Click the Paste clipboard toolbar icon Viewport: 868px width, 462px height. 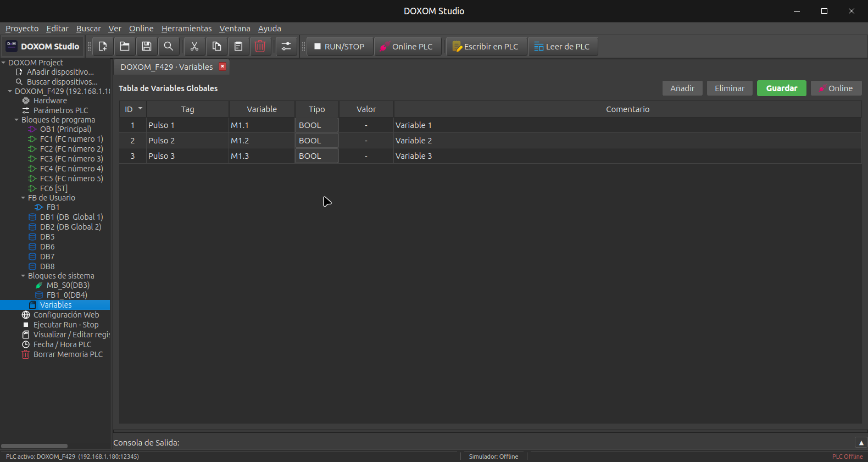pyautogui.click(x=238, y=47)
